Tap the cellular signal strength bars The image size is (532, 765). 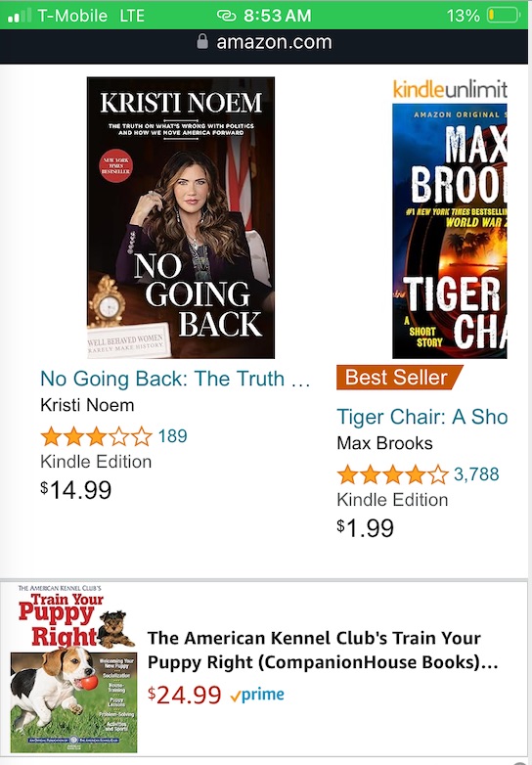pyautogui.click(x=20, y=15)
